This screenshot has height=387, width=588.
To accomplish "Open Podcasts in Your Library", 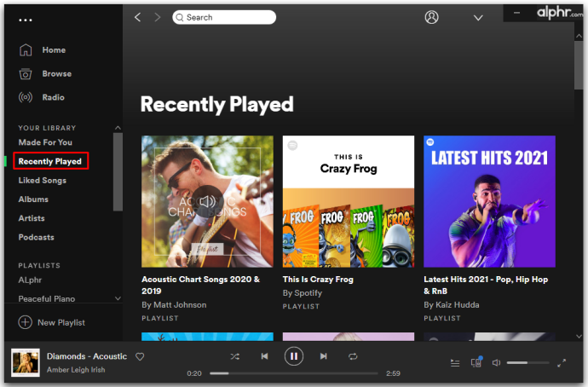I will (x=36, y=237).
